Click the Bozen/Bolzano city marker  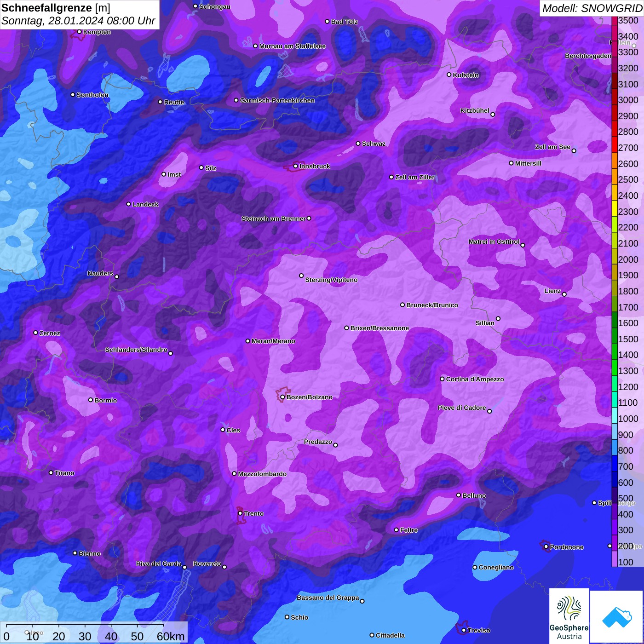(x=282, y=397)
